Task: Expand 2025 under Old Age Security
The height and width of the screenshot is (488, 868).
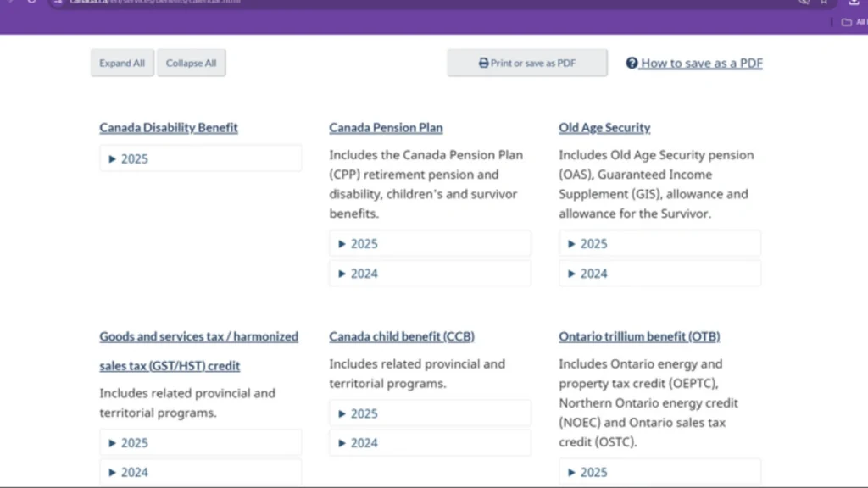Action: [593, 244]
